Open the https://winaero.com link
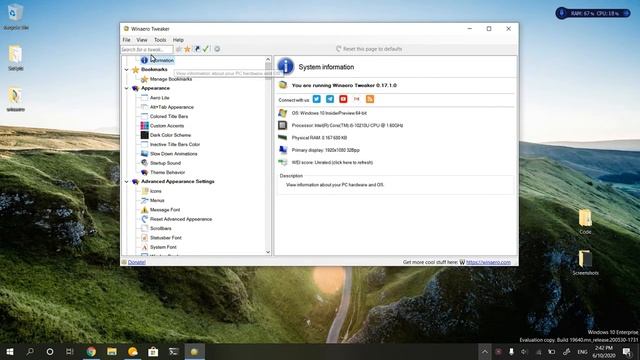Image resolution: width=640 pixels, height=360 pixels. click(488, 262)
